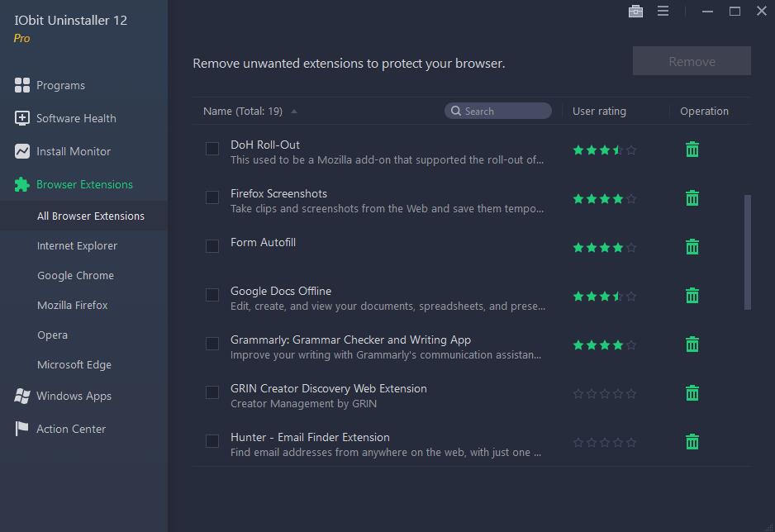Rate GRIN Creator Discovery using empty stars
The image size is (775, 532).
(605, 394)
